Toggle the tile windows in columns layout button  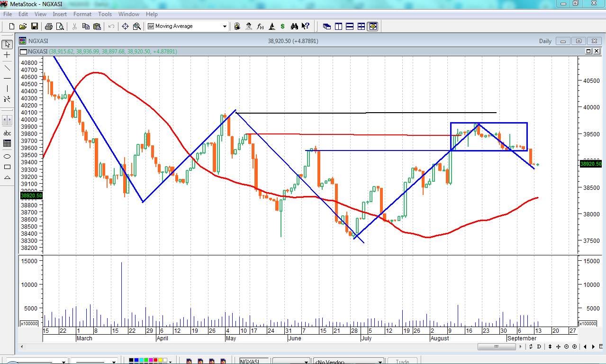click(x=338, y=27)
